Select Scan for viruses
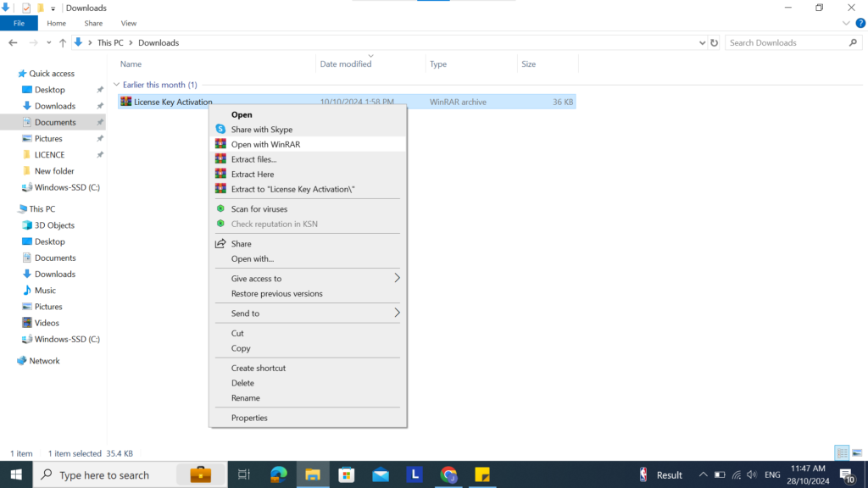The image size is (868, 488). (308, 209)
